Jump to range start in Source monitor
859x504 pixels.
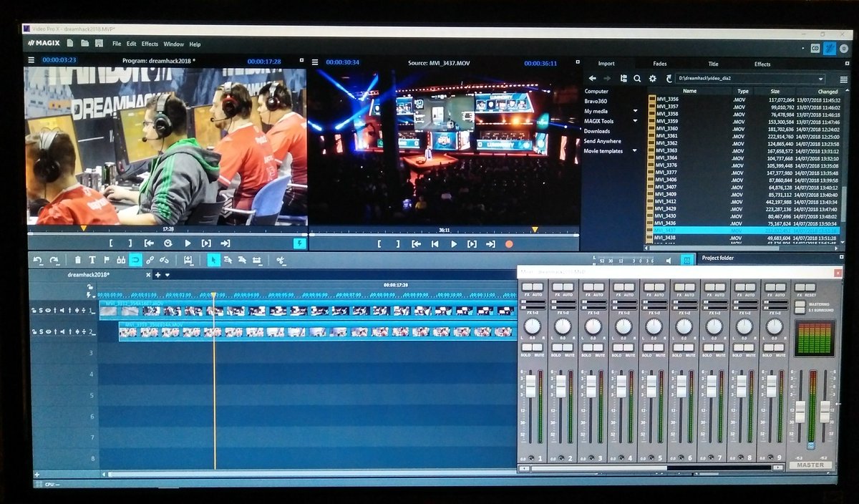(416, 244)
